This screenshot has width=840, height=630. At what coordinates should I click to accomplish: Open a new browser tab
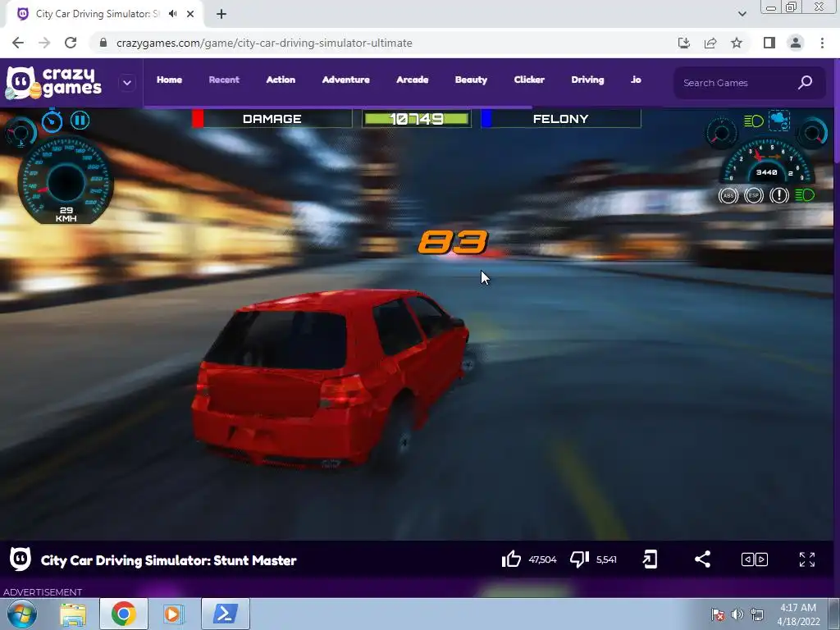click(x=221, y=14)
